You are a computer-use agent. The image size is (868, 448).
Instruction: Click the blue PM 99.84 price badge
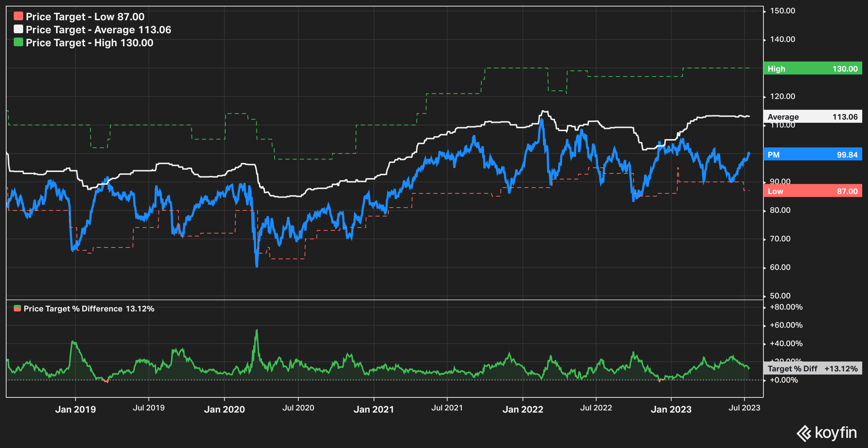click(x=812, y=155)
